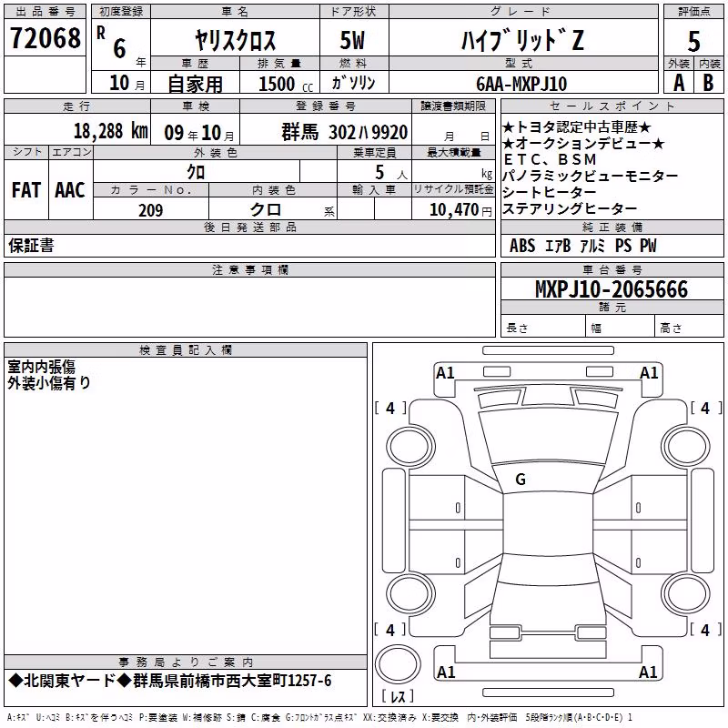
Task: Click equipment list ABS エアB アルミ PS PW
Action: click(x=583, y=246)
